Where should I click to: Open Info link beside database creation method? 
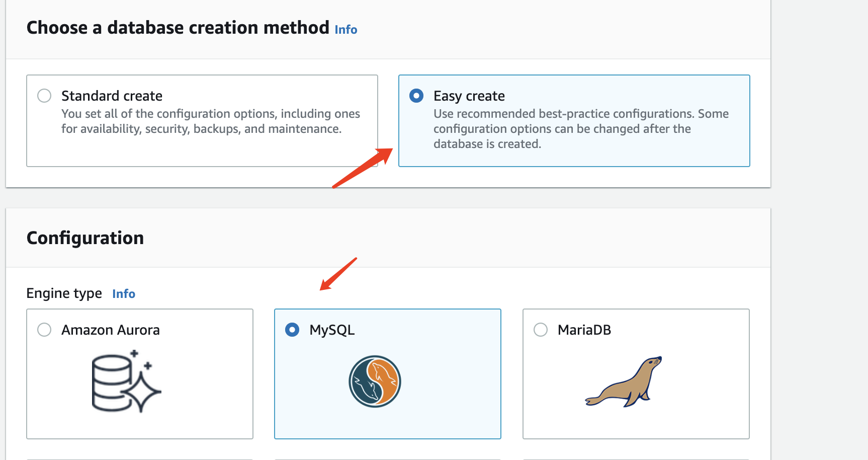pyautogui.click(x=346, y=30)
